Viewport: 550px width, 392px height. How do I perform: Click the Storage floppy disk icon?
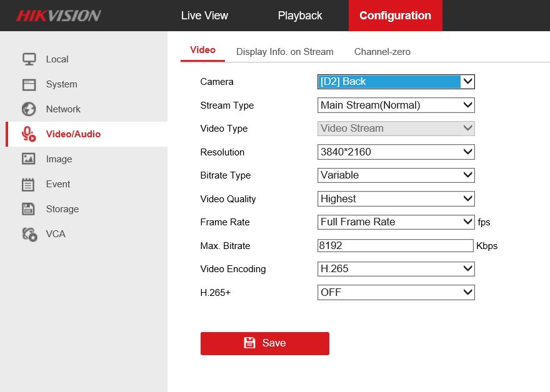[x=29, y=209]
